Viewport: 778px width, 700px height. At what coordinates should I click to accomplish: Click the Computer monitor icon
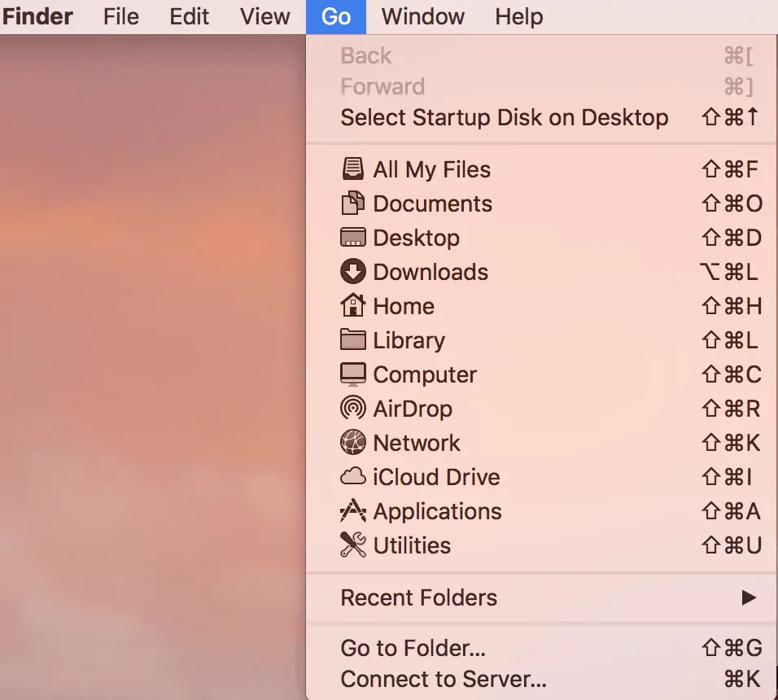click(352, 374)
